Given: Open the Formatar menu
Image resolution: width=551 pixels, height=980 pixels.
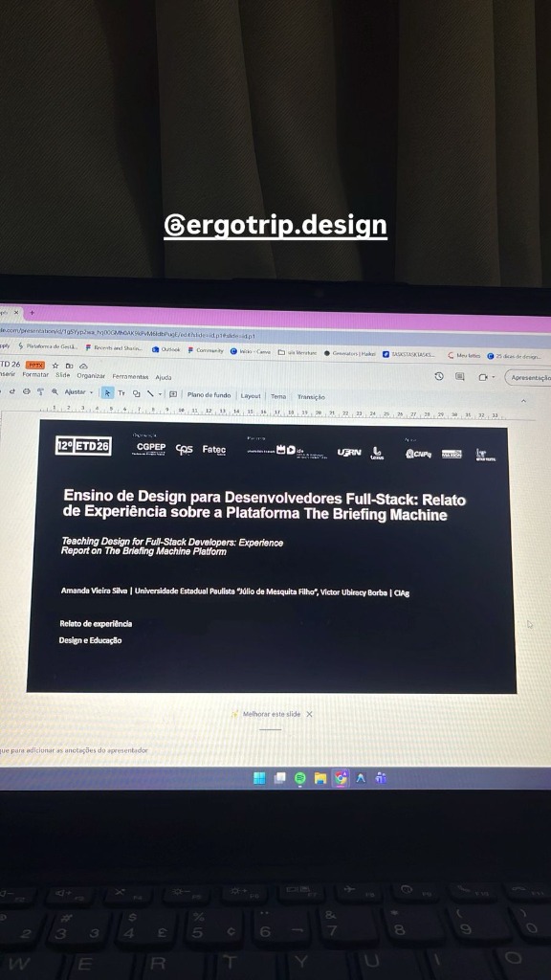Looking at the screenshot, I should [35, 375].
